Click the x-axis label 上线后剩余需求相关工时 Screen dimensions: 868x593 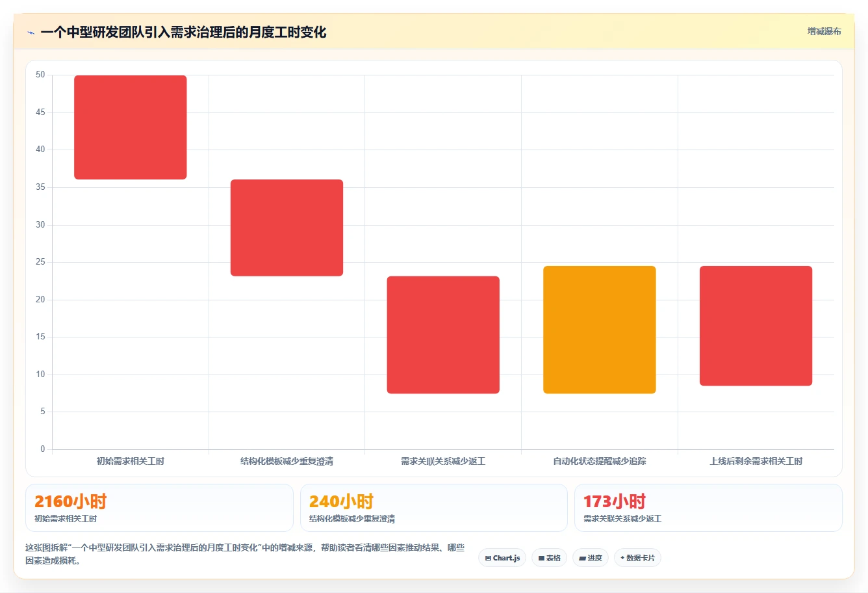[756, 461]
